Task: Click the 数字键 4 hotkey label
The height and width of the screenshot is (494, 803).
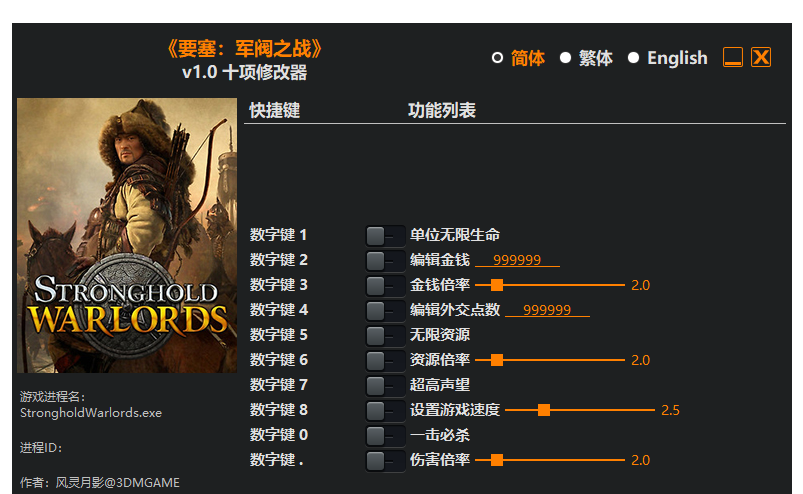Action: pyautogui.click(x=279, y=310)
